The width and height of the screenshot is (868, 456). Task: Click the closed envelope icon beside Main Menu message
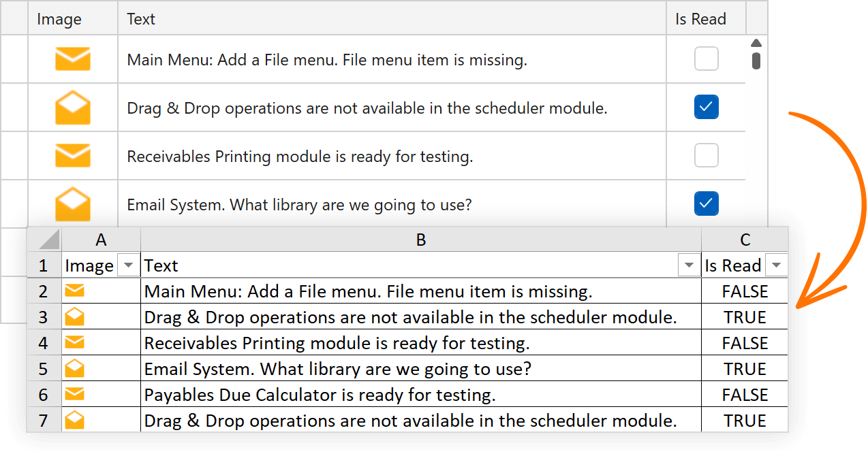point(73,59)
